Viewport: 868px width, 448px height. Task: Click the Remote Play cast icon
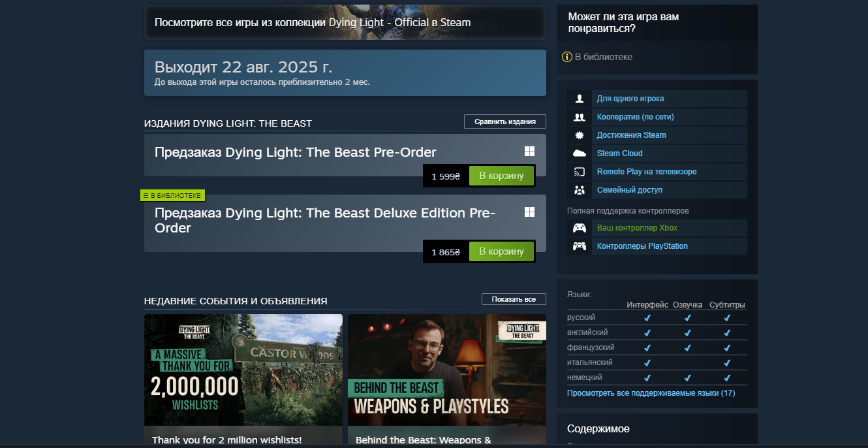(x=579, y=172)
